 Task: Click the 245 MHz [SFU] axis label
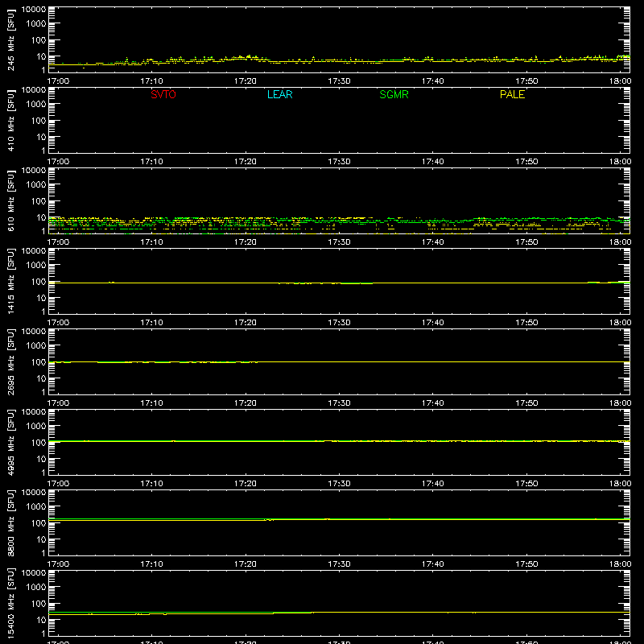tap(10, 39)
